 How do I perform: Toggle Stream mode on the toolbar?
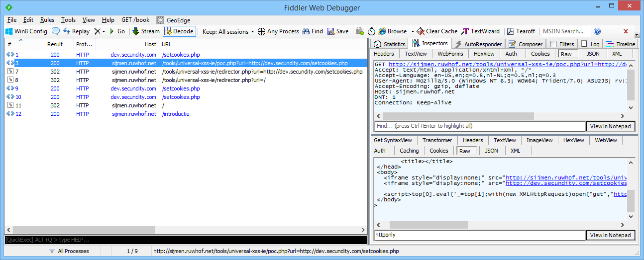tap(146, 31)
